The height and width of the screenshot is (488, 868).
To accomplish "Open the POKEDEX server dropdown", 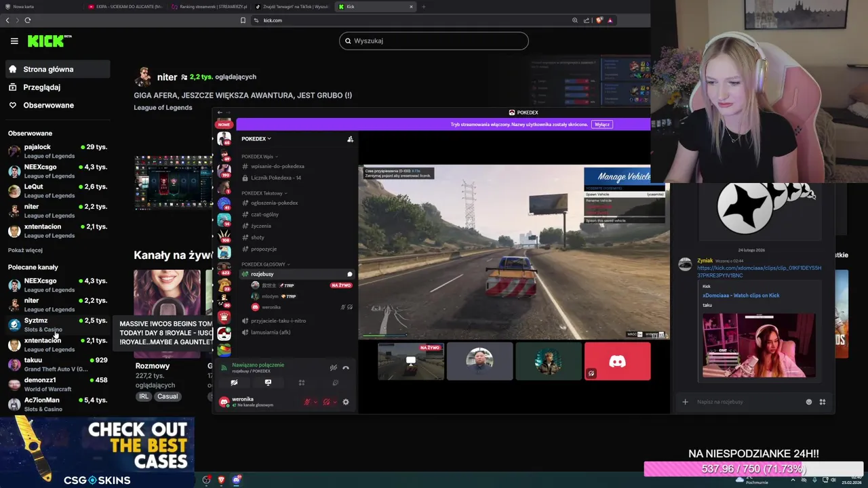I will [256, 139].
